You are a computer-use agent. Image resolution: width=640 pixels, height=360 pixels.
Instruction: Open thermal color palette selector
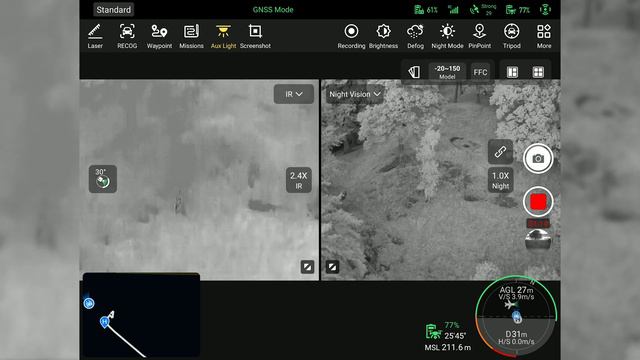coord(414,72)
